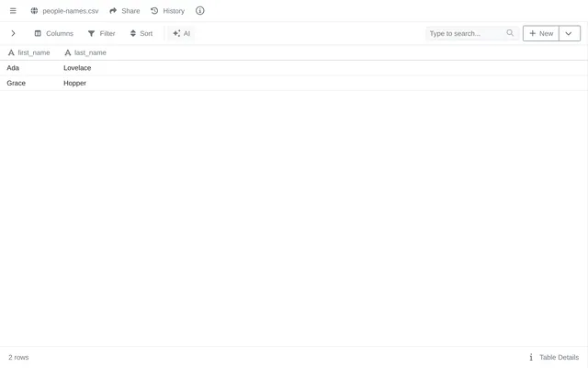Click the globe icon beside people-names.csv

[34, 11]
